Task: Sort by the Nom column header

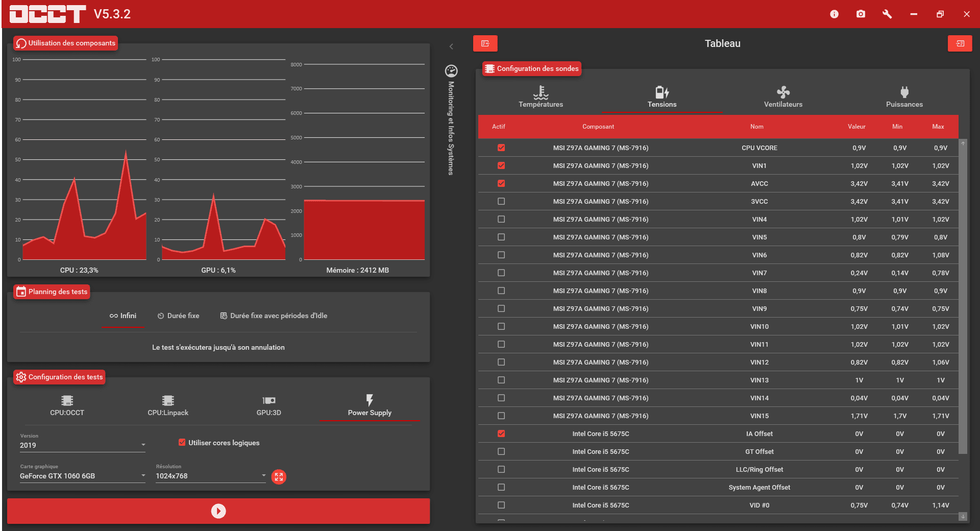Action: 757,127
